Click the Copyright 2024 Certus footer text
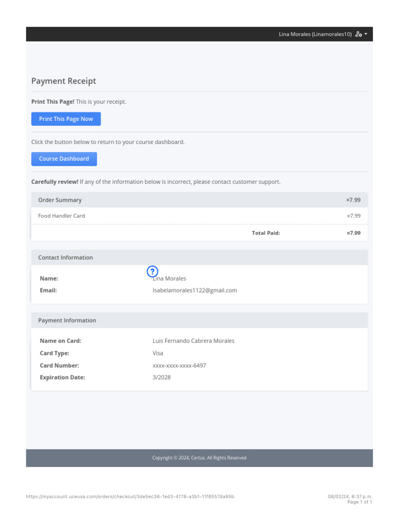 [199, 458]
